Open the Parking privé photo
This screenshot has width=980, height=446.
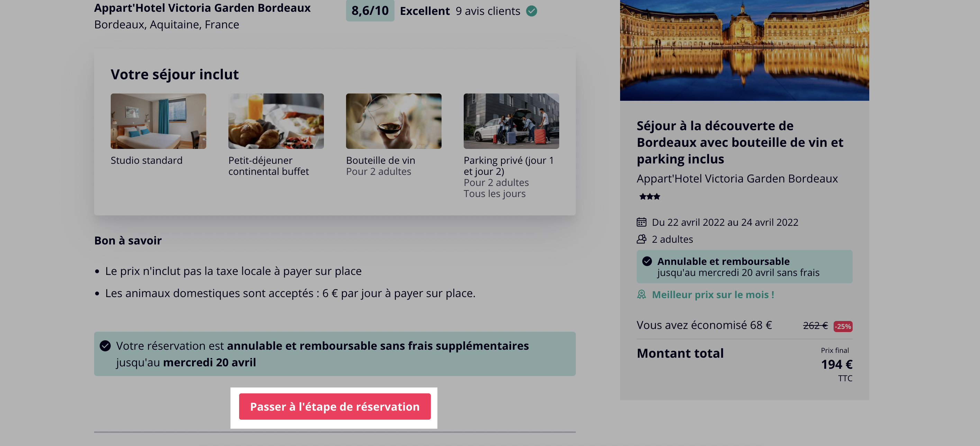coord(511,121)
